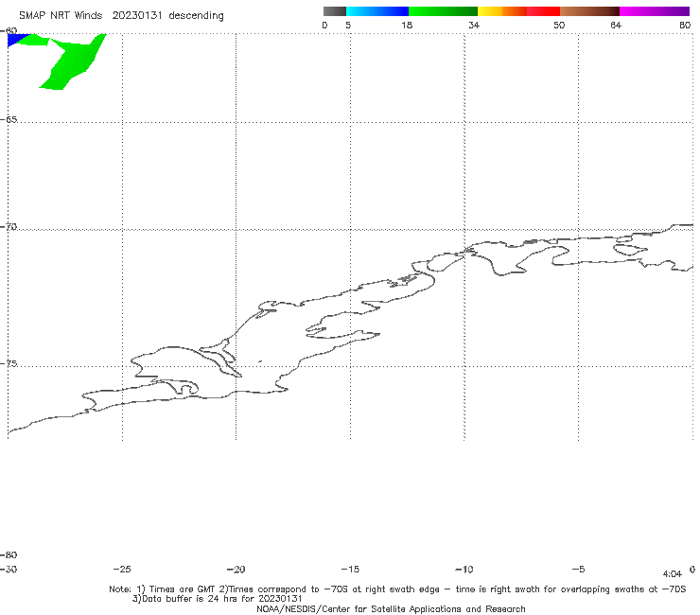
Task: Click the longitude label '-25'
Action: (x=122, y=570)
